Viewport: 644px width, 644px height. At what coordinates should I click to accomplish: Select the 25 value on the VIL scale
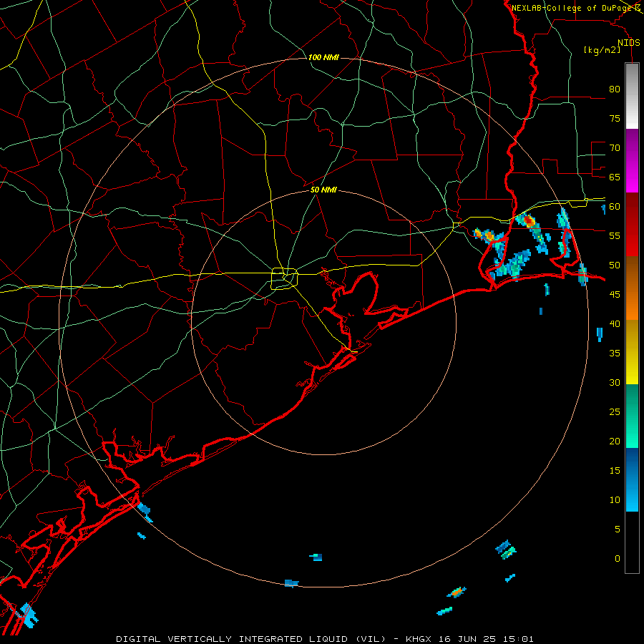click(x=615, y=412)
